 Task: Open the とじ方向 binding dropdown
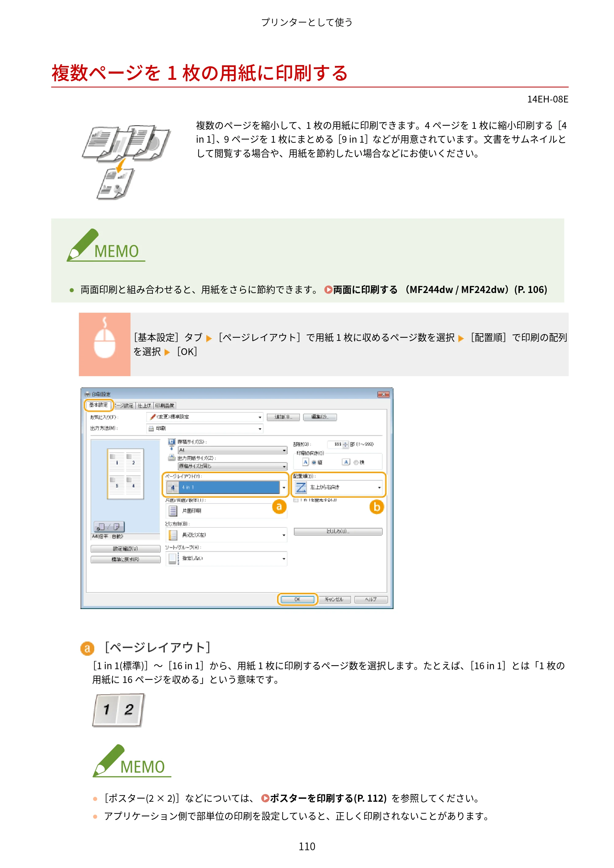tap(226, 535)
